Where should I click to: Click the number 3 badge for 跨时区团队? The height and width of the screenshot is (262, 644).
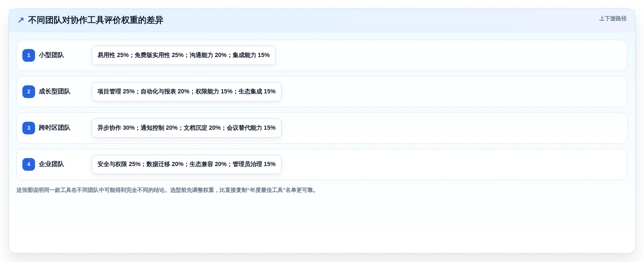pyautogui.click(x=29, y=128)
